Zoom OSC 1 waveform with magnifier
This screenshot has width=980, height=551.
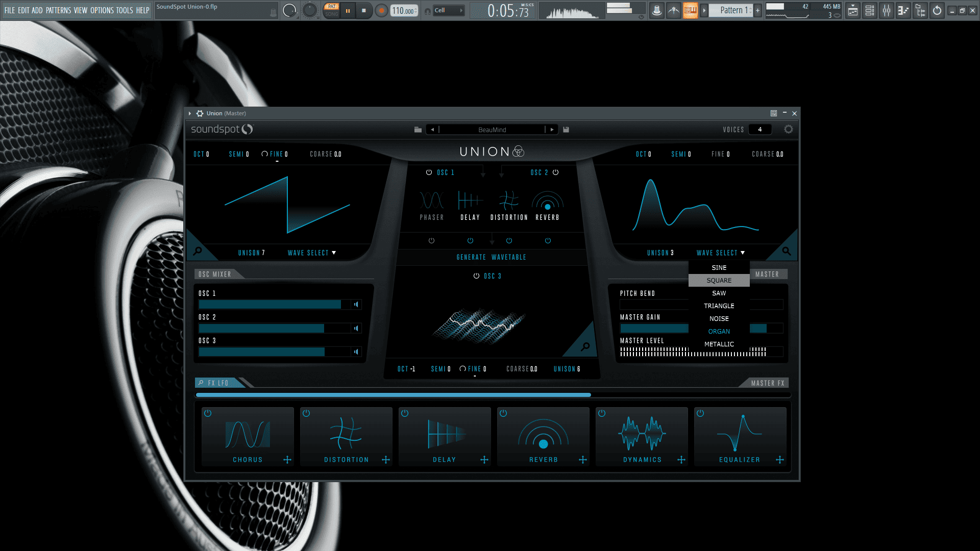198,251
